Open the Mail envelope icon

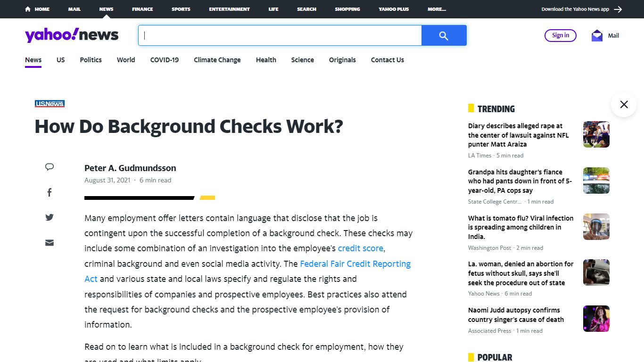pos(597,35)
